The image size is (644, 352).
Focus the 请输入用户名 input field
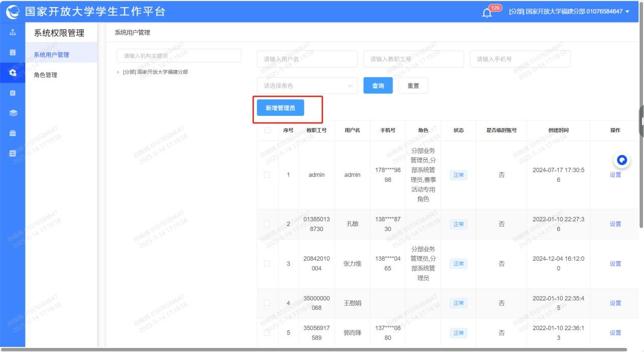point(307,59)
